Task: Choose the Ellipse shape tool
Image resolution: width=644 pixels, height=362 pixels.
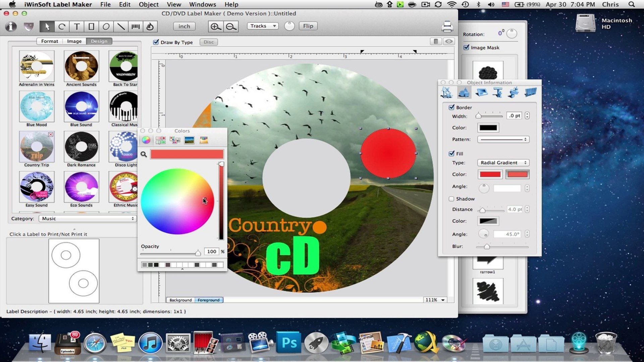Action: pos(106,26)
